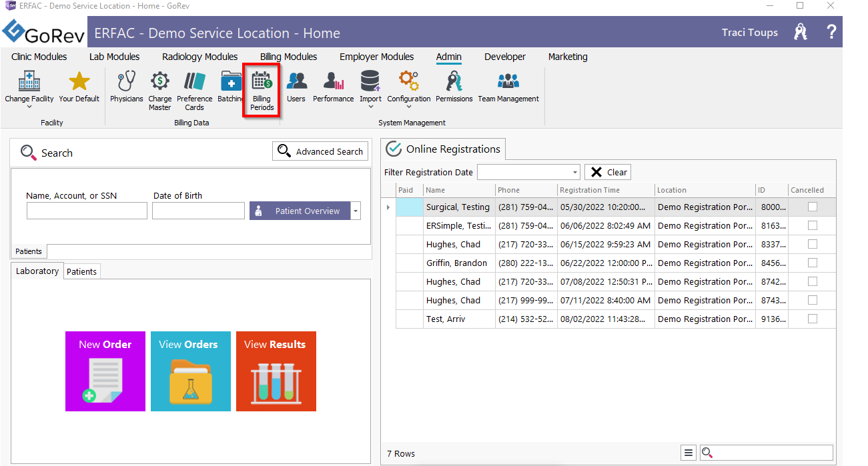Switch to Employer Modules tab
868x466 pixels.
click(377, 57)
